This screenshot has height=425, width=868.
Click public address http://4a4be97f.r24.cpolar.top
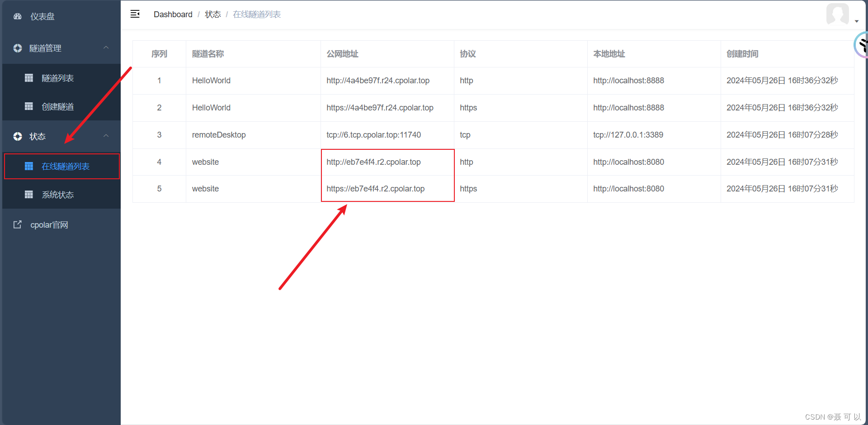(x=378, y=81)
